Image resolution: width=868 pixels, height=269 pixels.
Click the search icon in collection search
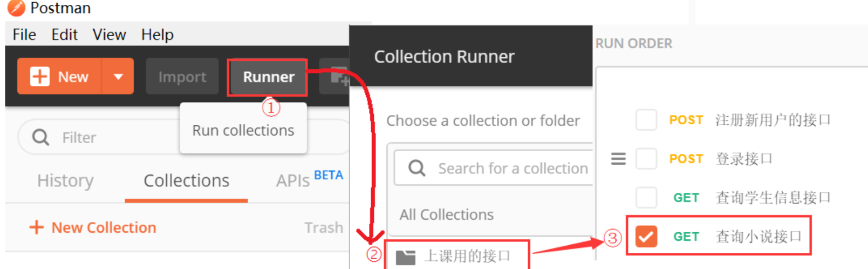click(x=416, y=168)
